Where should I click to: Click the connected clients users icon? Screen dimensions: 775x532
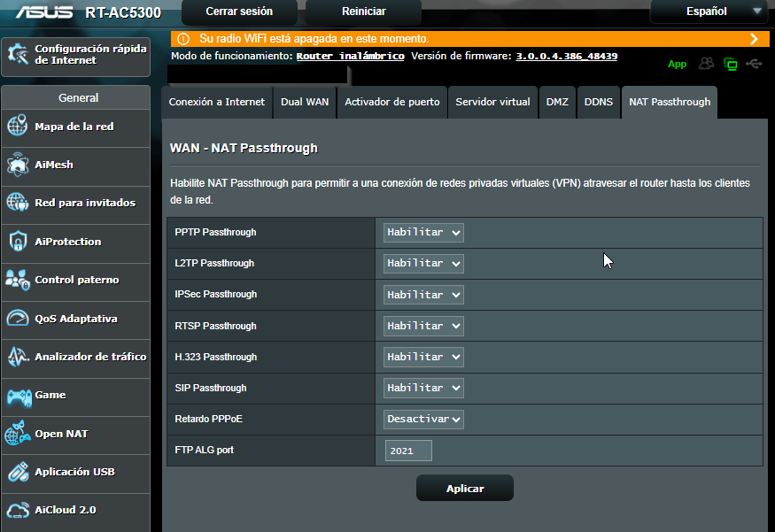coord(706,64)
